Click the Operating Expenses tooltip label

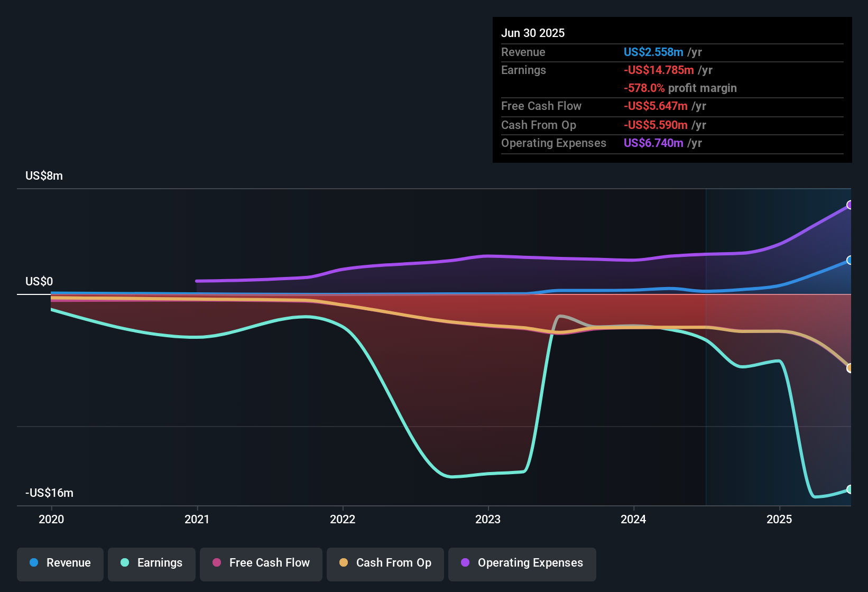[x=553, y=143]
